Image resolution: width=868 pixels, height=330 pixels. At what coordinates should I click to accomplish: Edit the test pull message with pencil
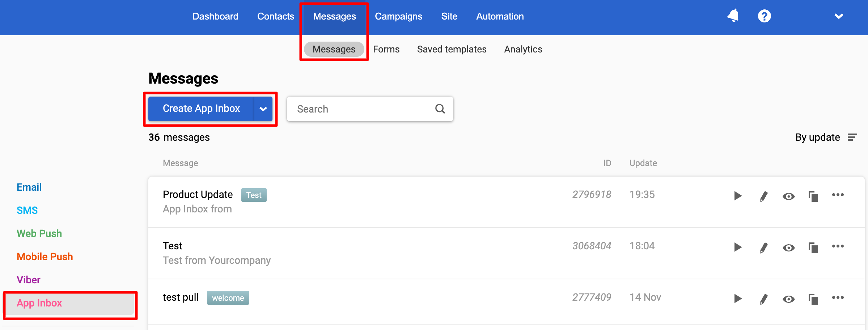(x=763, y=299)
